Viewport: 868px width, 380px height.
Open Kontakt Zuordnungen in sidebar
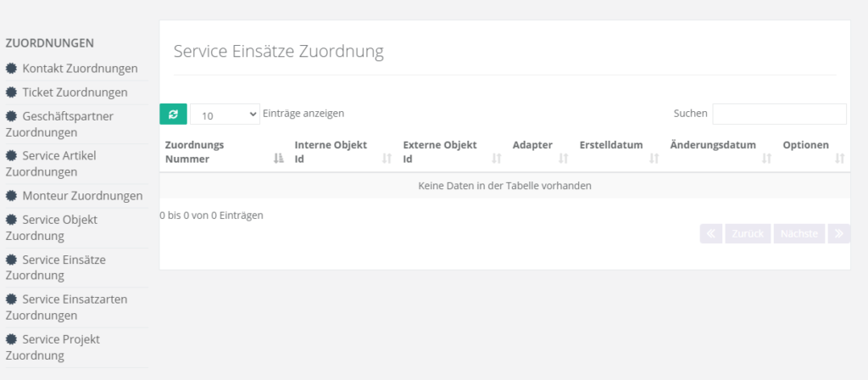pyautogui.click(x=80, y=69)
